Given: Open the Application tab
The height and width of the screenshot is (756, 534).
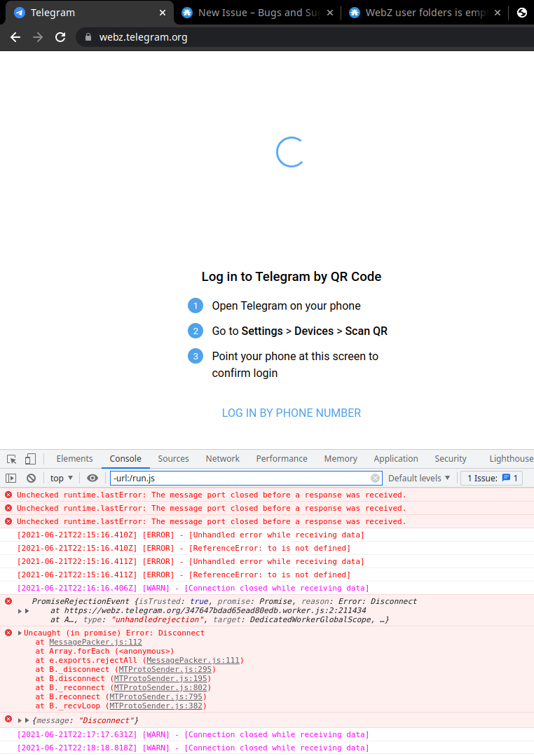Looking at the screenshot, I should coord(395,458).
